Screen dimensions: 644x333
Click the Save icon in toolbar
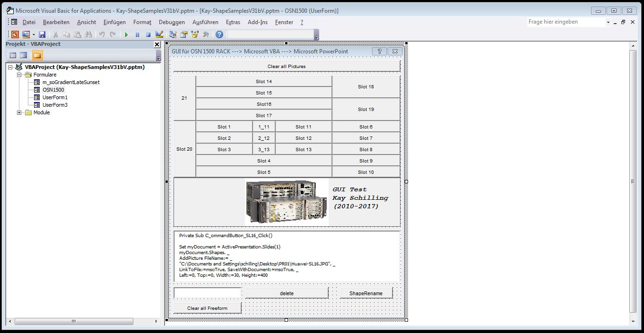[x=42, y=34]
